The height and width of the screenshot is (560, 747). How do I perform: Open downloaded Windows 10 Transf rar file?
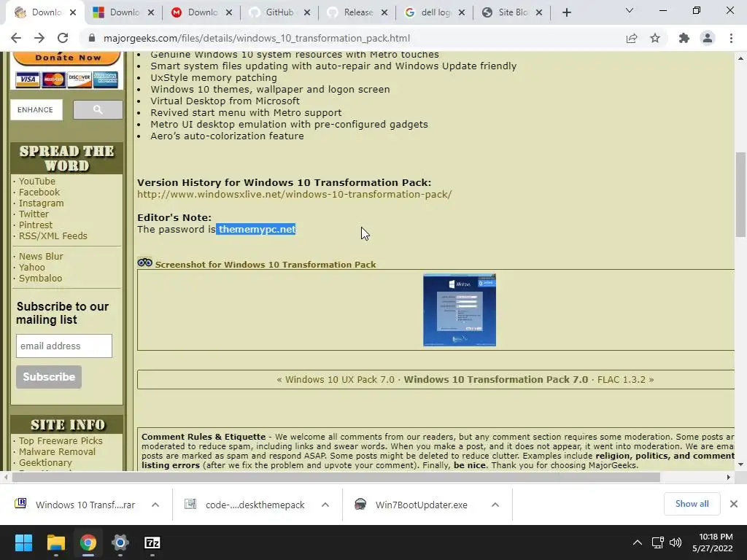point(76,505)
